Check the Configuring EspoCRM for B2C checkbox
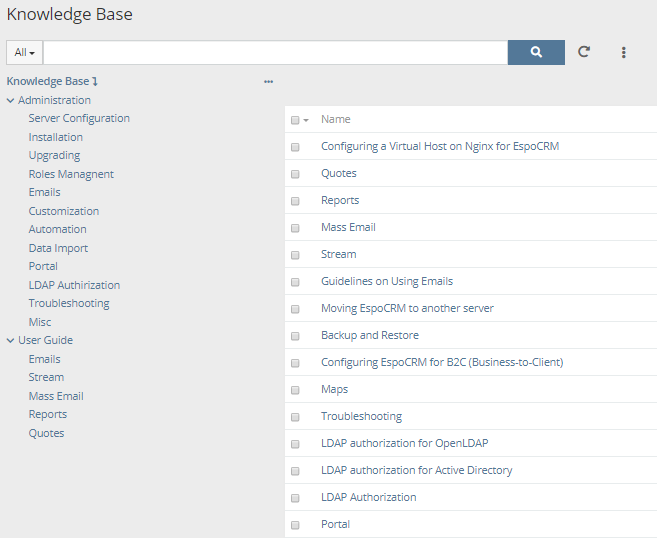The image size is (657, 538). coord(295,363)
